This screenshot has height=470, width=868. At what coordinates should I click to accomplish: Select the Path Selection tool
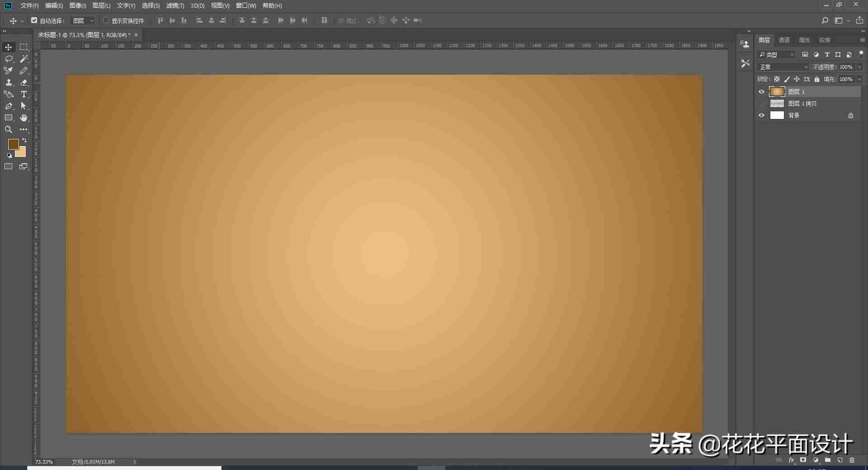click(x=24, y=106)
